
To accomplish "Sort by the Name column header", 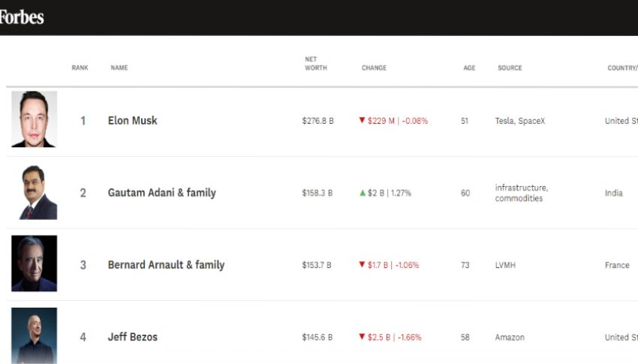I will click(x=119, y=68).
